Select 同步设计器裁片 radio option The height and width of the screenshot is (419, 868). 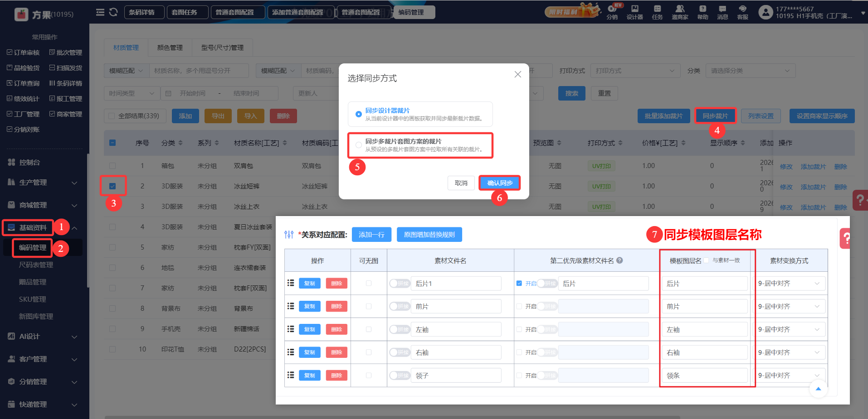coord(359,114)
